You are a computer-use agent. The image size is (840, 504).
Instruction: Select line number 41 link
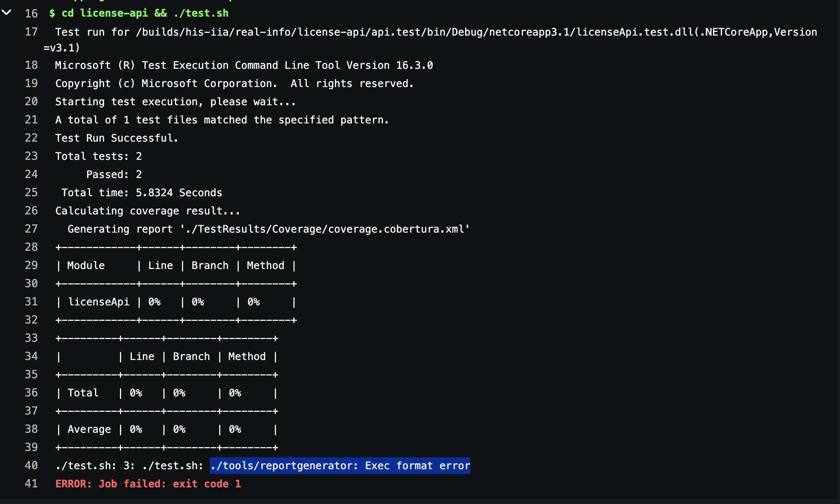31,484
